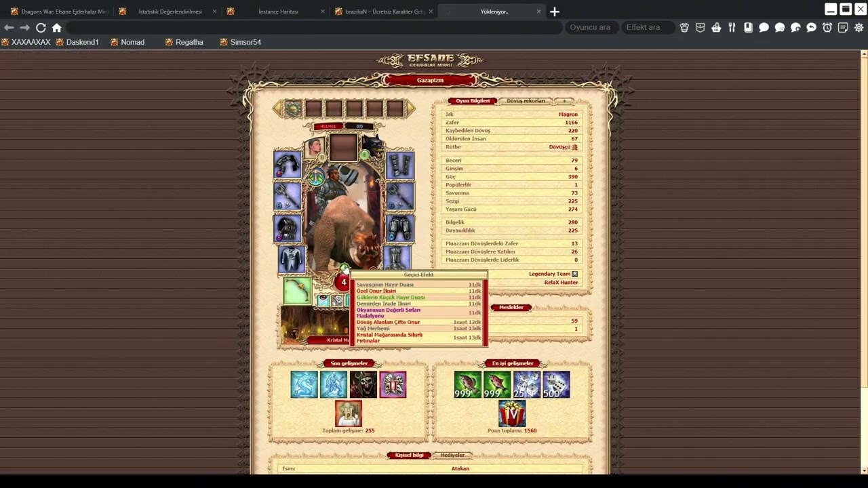Image resolution: width=868 pixels, height=488 pixels.
Task: Switch to Kişisel bilgi tab
Action: [x=409, y=455]
